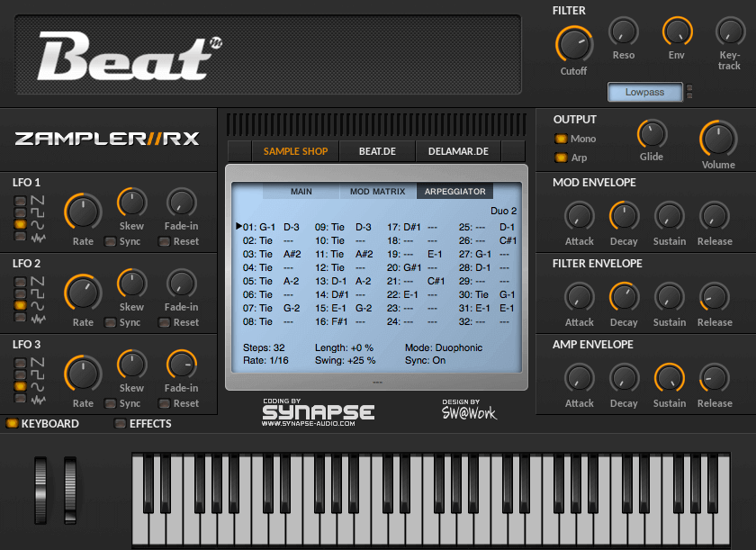Click the Amp Envelope Release knob
This screenshot has width=756, height=550.
[714, 378]
